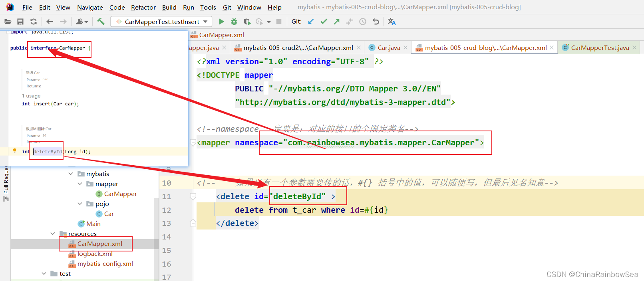
Task: Close the Car.java editor tab
Action: [405, 48]
